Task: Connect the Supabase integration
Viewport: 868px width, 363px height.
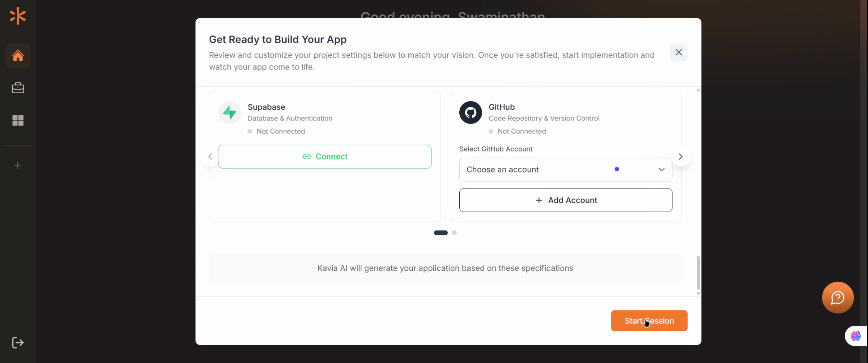Action: [324, 157]
